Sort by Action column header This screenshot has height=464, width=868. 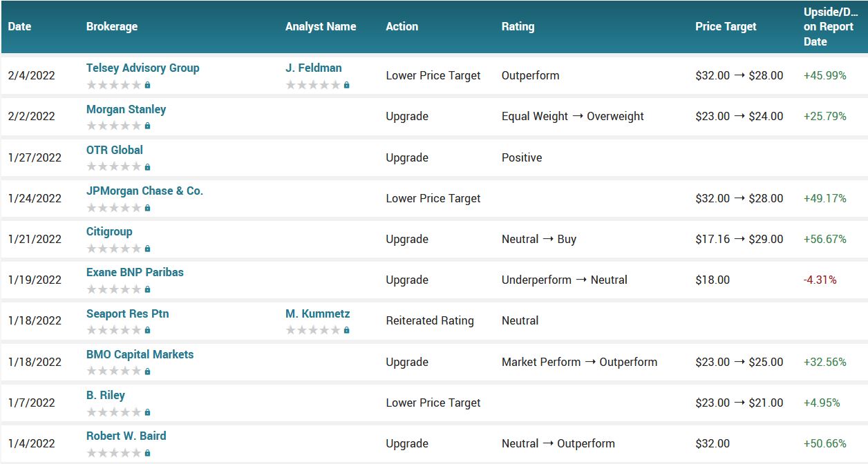pos(402,26)
